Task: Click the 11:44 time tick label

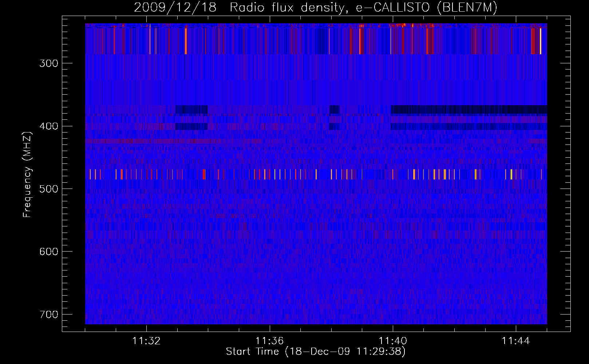Action: [516, 341]
